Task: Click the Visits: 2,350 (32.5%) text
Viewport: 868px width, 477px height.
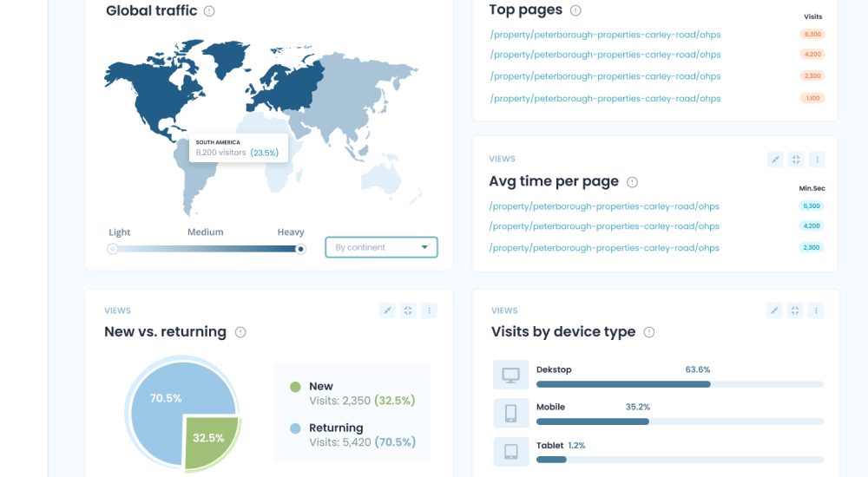Action: pyautogui.click(x=362, y=401)
